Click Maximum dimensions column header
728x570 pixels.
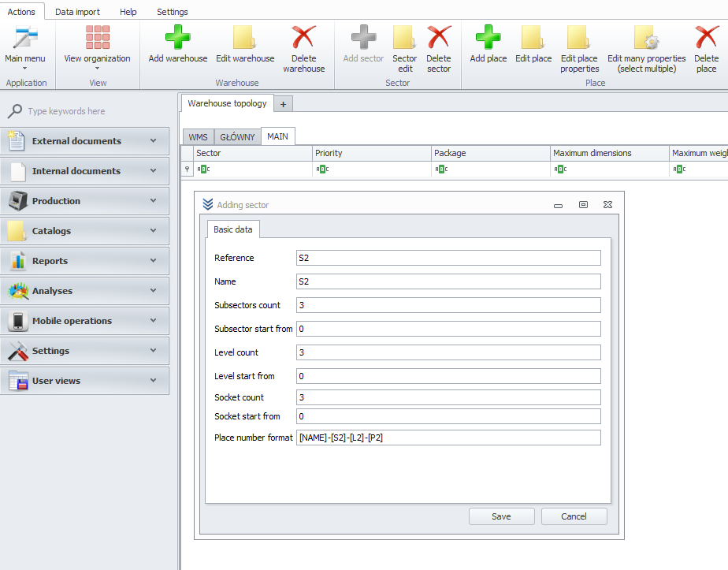pyautogui.click(x=609, y=153)
